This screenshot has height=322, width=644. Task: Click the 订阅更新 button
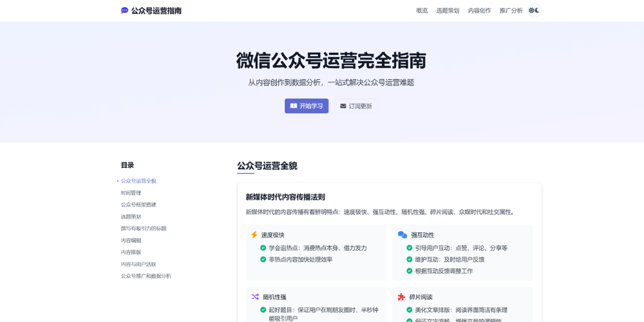[x=355, y=106]
